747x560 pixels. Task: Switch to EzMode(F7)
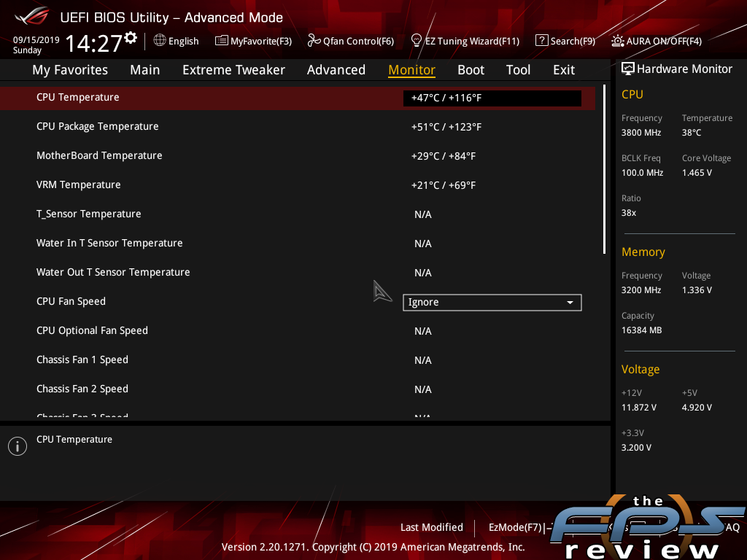(516, 527)
